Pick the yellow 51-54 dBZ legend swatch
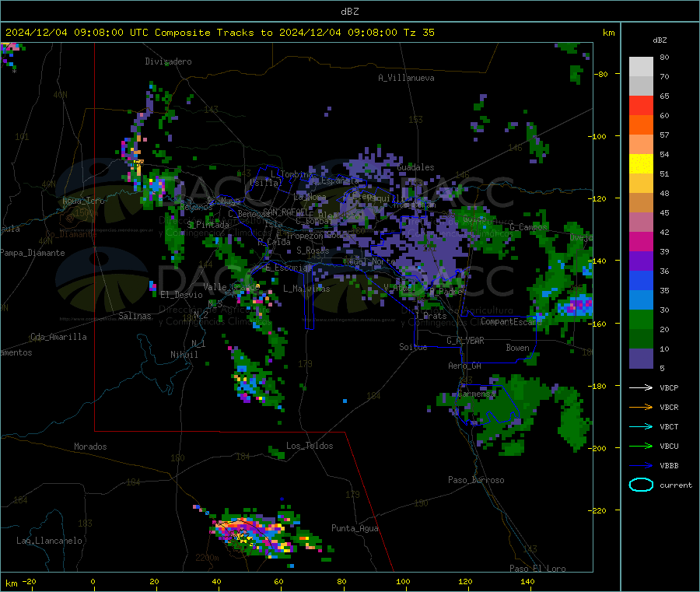The image size is (700, 592). pyautogui.click(x=641, y=164)
